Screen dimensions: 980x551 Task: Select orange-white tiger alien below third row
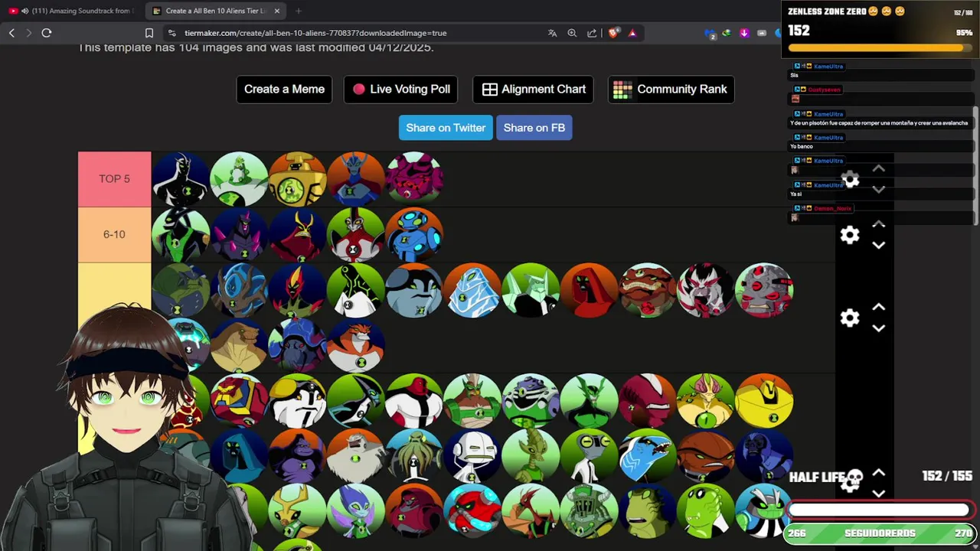coord(356,346)
